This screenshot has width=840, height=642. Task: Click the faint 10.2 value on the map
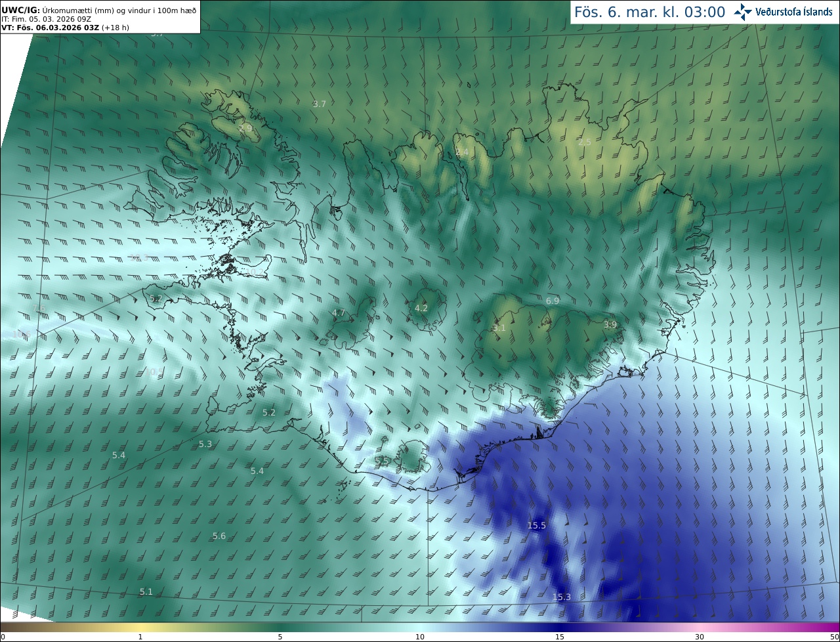tap(254, 272)
